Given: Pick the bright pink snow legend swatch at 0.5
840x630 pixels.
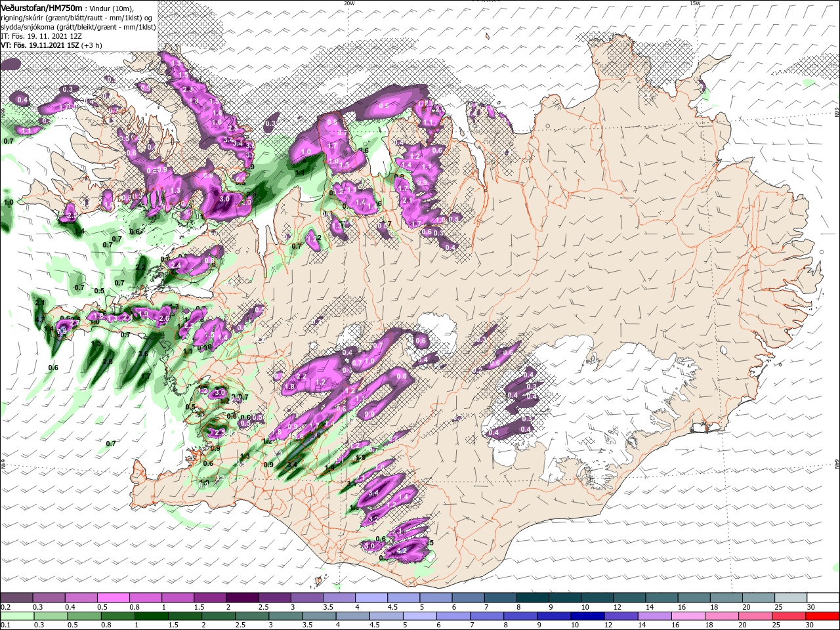Looking at the screenshot, I should (113, 598).
